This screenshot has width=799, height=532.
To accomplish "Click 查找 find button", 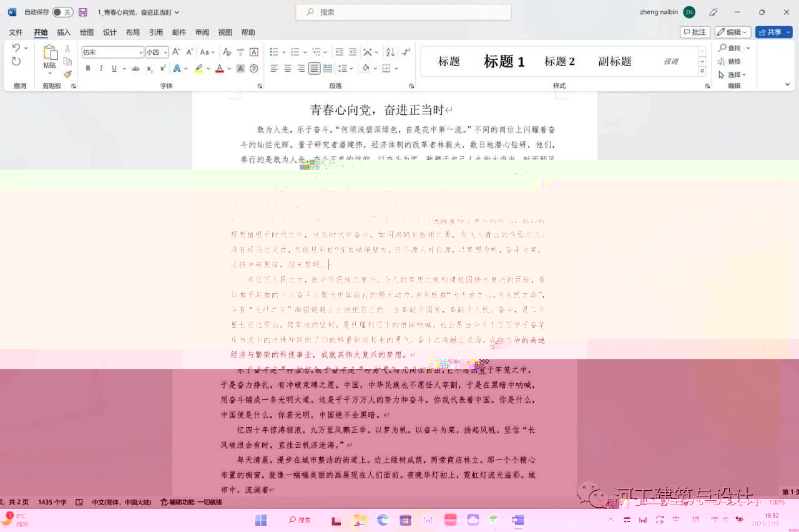I will [730, 48].
